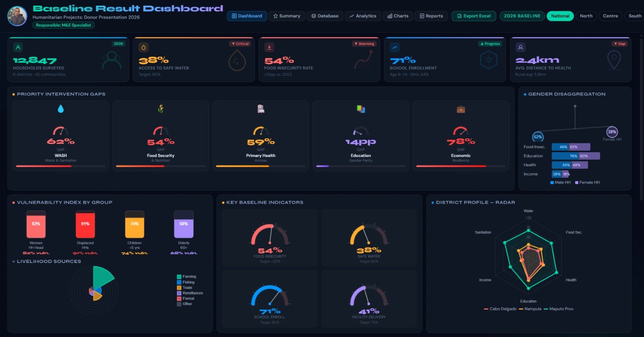Select the North region filter
644x337 pixels.
pyautogui.click(x=586, y=16)
